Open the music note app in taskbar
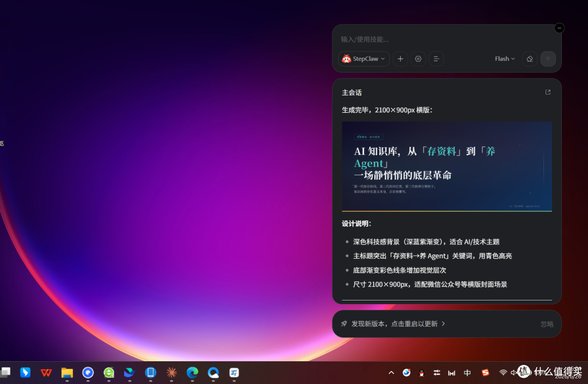The width and height of the screenshot is (588, 384). point(234,373)
